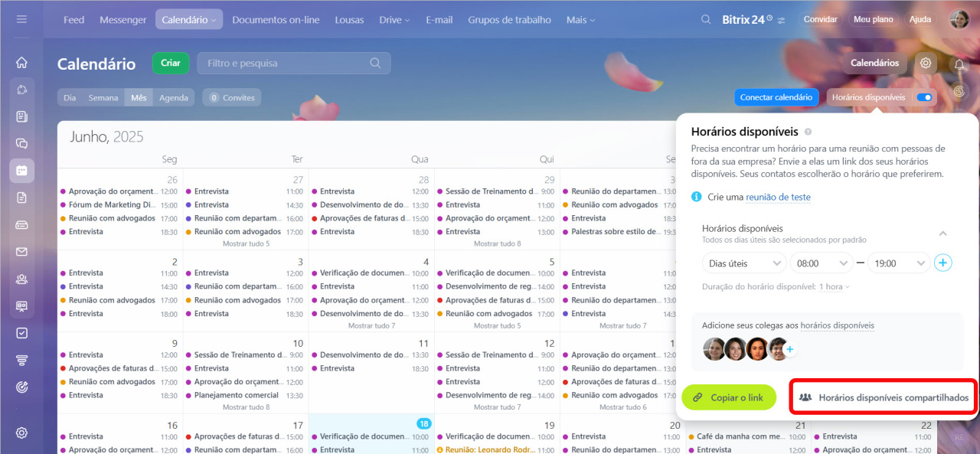980x454 pixels.
Task: Open the people groups icon in the sidebar
Action: point(21,279)
